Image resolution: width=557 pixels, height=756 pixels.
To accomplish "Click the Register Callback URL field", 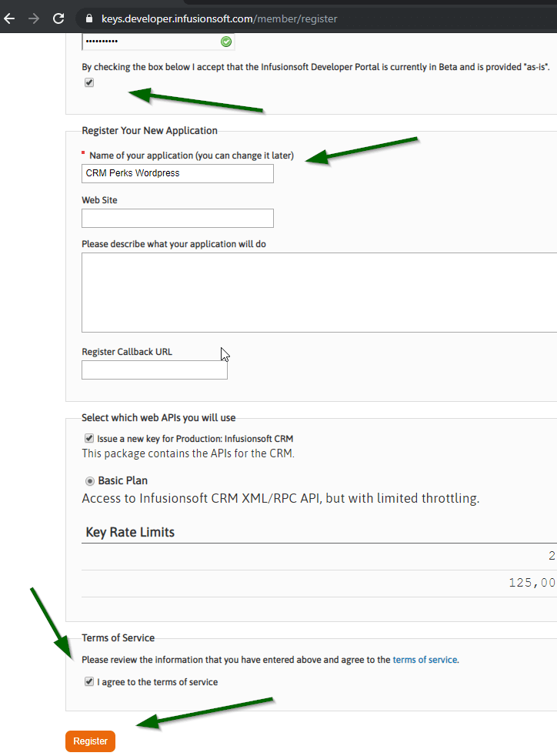I will coord(154,370).
